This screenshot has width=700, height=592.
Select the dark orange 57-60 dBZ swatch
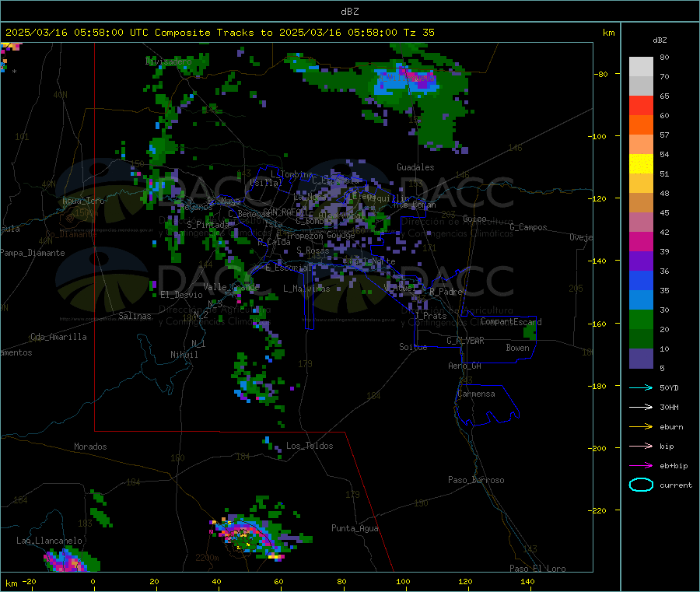(641, 125)
